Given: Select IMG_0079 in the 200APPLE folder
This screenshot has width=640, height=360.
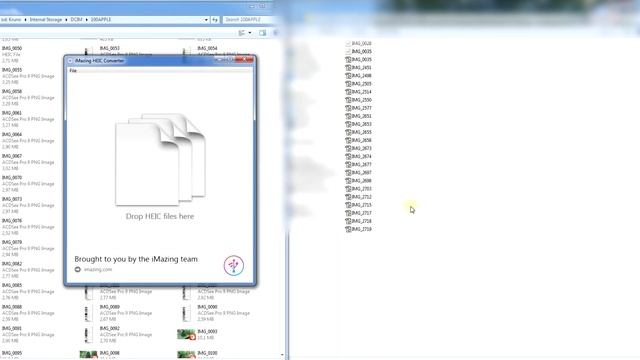Looking at the screenshot, I should click(x=28, y=248).
